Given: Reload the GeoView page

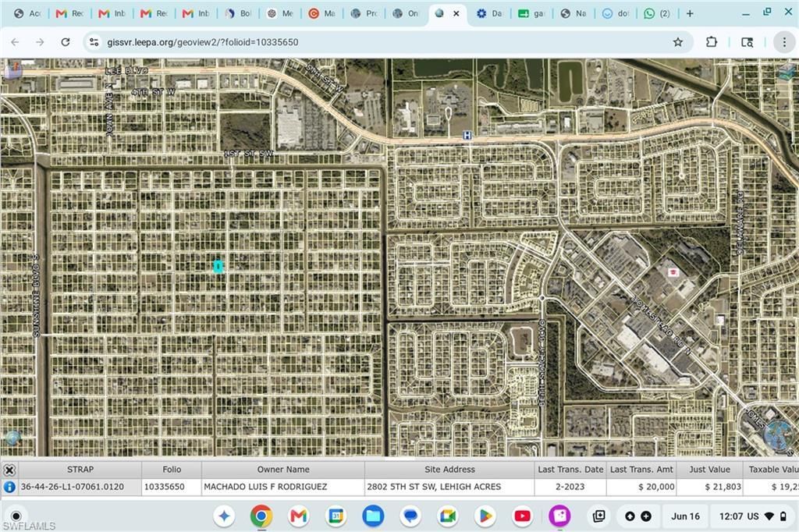Looking at the screenshot, I should (x=66, y=42).
